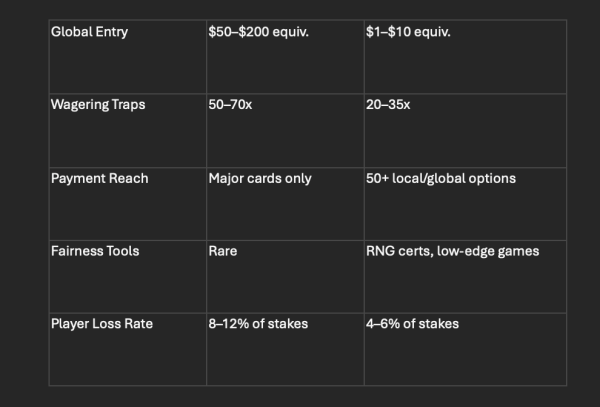The width and height of the screenshot is (600, 407).
Task: Select the $1–$10 equiv. cell
Action: [465, 57]
